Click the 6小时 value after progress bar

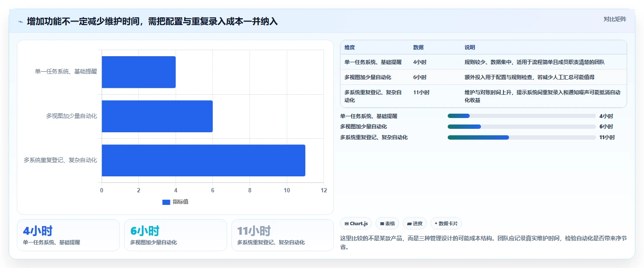tap(606, 127)
